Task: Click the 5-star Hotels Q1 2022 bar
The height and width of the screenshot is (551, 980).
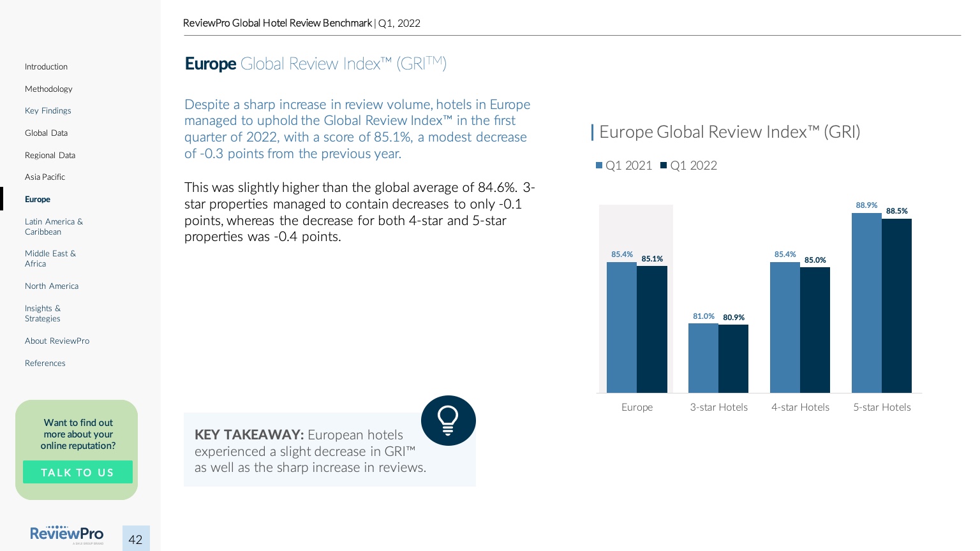Action: pos(896,306)
